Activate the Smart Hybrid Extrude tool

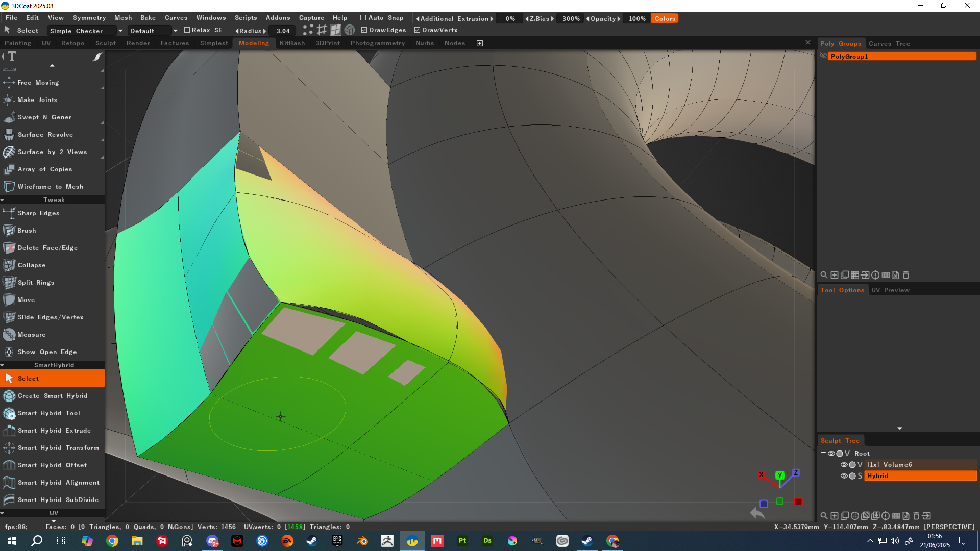point(54,431)
